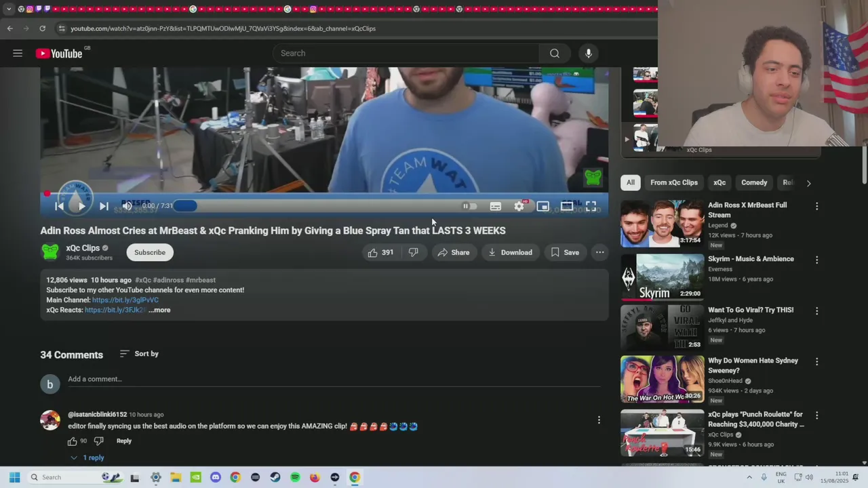
Task: Open Steam from the taskbar
Action: coord(275,477)
